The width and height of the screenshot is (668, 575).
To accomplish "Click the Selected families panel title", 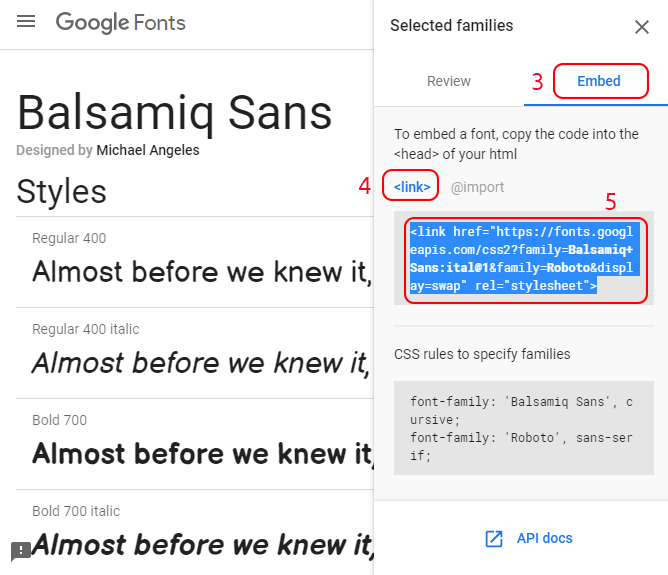I will pyautogui.click(x=452, y=26).
